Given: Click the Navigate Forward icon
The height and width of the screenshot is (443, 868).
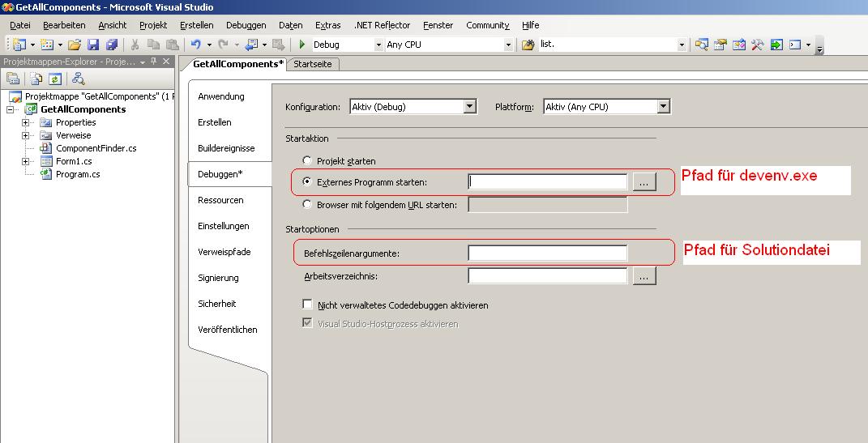Looking at the screenshot, I should pos(279,45).
